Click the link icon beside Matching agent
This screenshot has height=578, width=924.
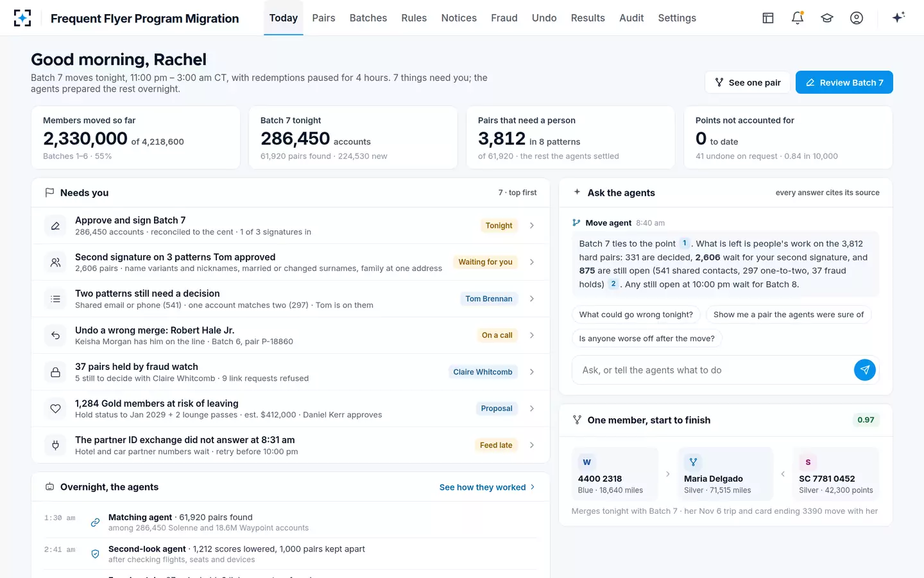95,522
